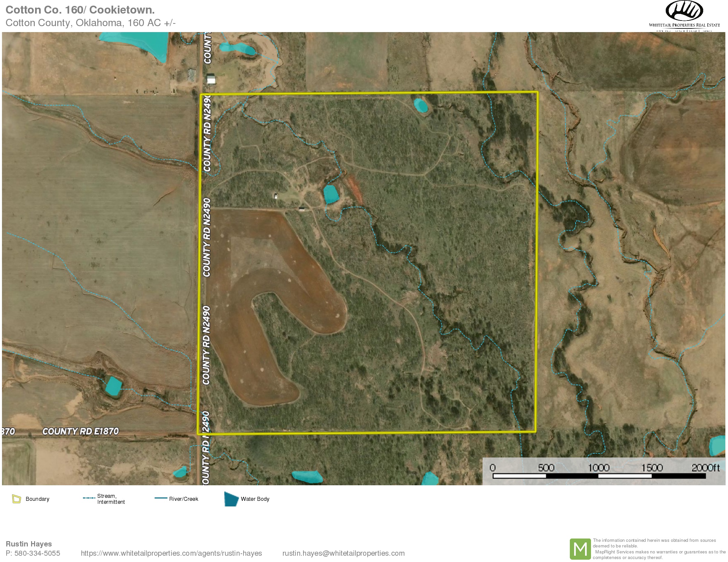Click the Stream, Intermittent legend line symbol
Viewport: 728px width, 562px height.
point(89,498)
